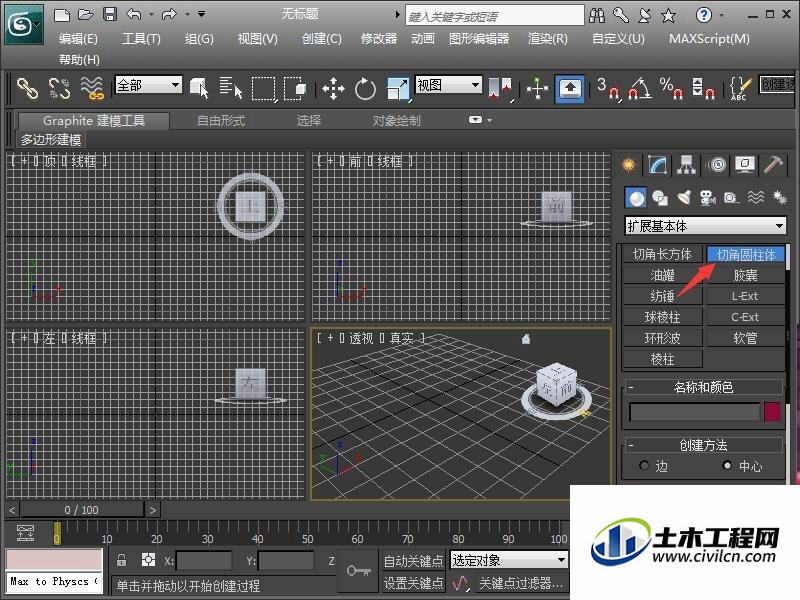Open favorites with the star icon in title bar
The height and width of the screenshot is (600, 800).
click(x=668, y=16)
